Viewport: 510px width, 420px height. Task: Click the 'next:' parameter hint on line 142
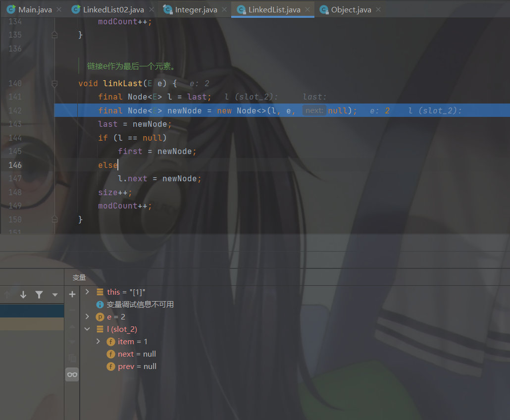pyautogui.click(x=314, y=110)
